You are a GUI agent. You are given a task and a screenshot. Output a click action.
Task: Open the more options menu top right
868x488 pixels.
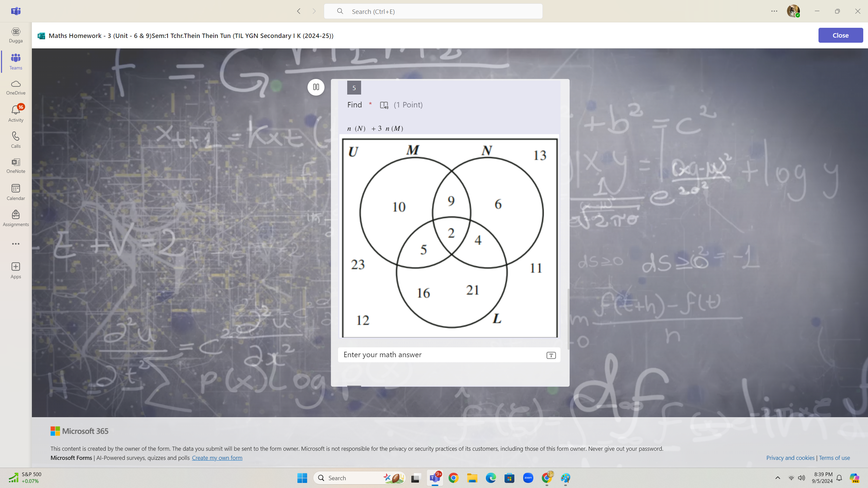tap(774, 11)
